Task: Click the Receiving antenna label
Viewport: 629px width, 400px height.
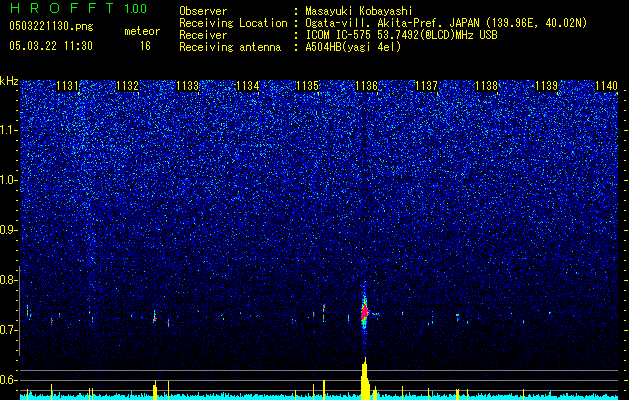Action: [230, 47]
